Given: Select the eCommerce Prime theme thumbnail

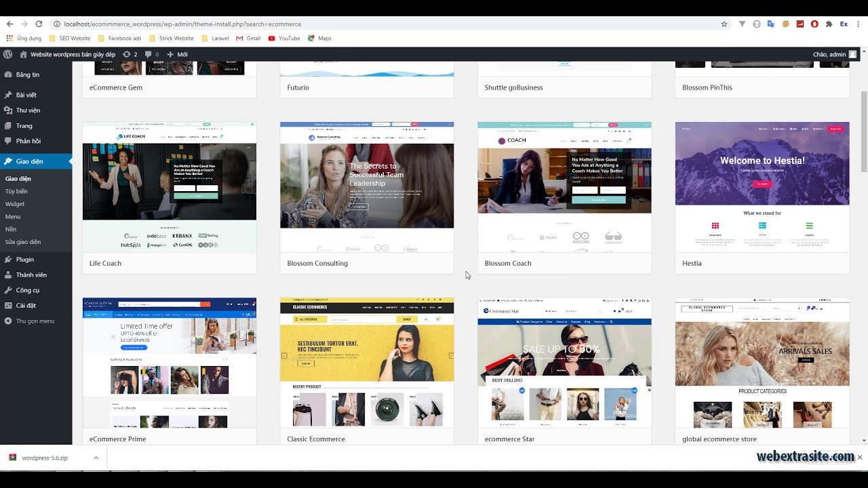Looking at the screenshot, I should 170,363.
